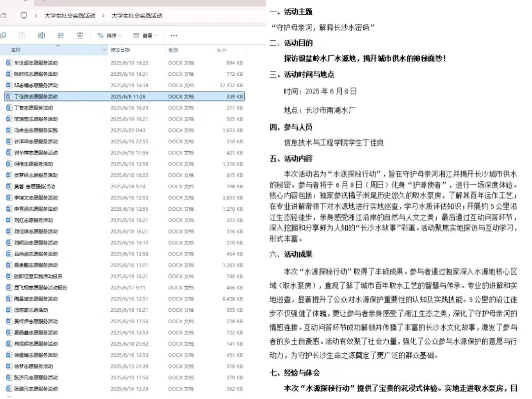Select file 聂贵鹏志愿服务活动
532x399 pixels.
coord(36,265)
